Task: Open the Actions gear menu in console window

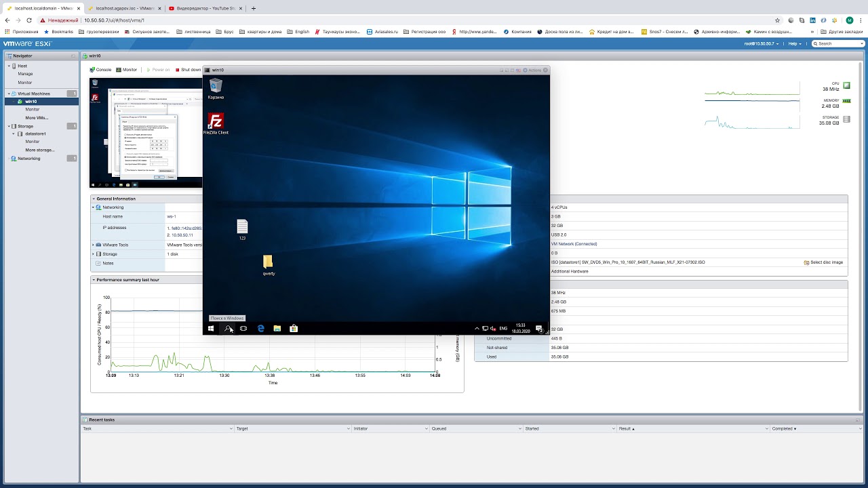Action: click(x=532, y=70)
